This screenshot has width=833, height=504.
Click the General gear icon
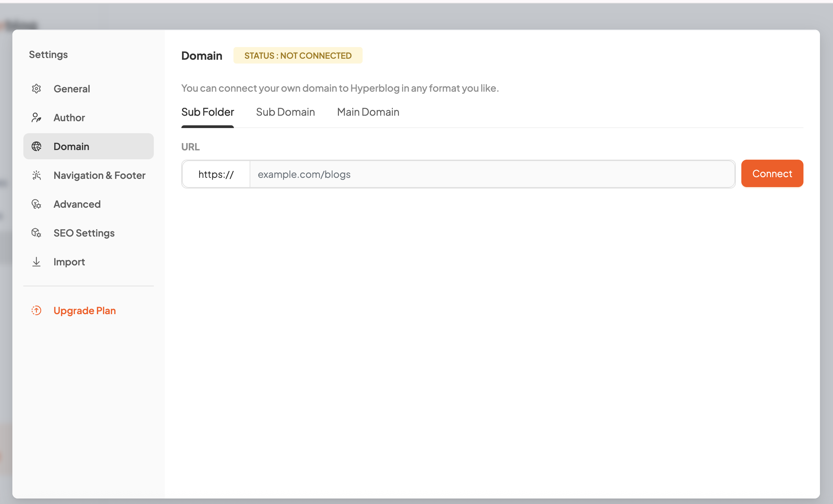pos(36,89)
